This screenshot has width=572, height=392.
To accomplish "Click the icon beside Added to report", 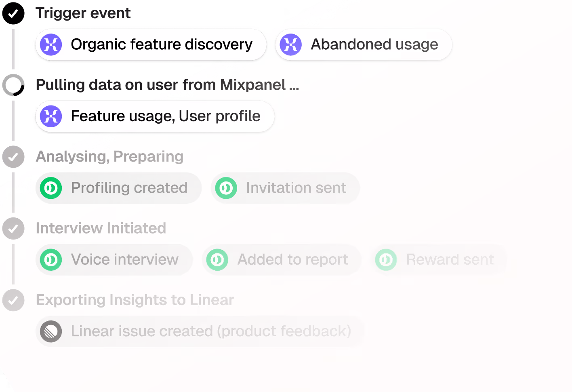I will pos(217,260).
